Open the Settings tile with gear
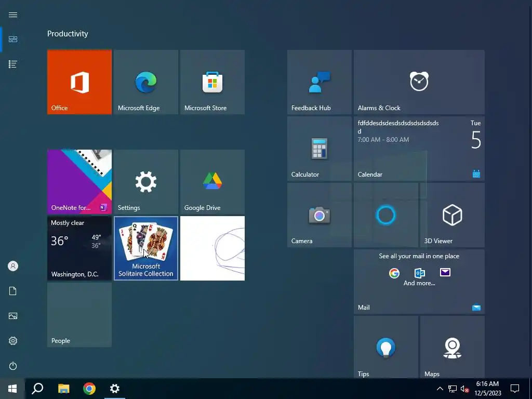This screenshot has height=399, width=532. click(146, 182)
